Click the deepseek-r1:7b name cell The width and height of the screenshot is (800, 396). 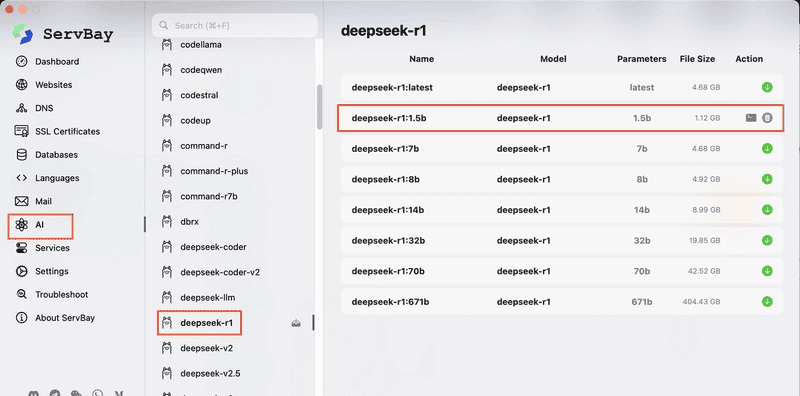pos(385,148)
